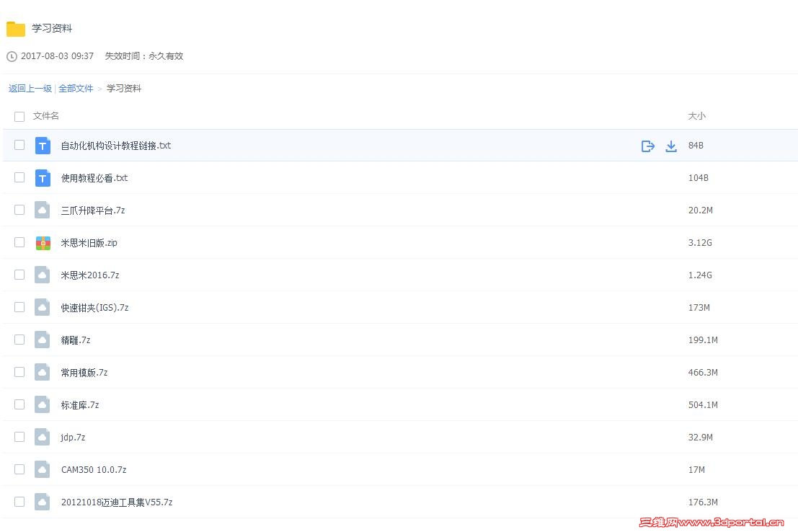
Task: Click the file icon of 米思米2016.7z
Action: coord(43,275)
